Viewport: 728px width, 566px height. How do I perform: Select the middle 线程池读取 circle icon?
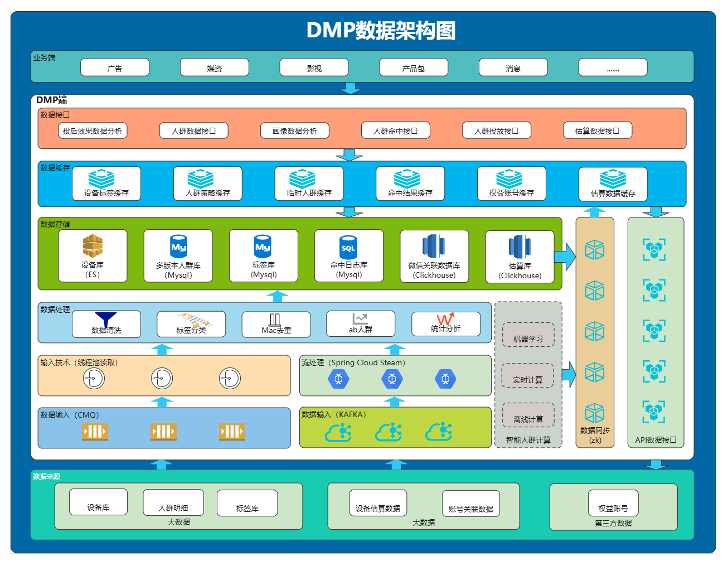(162, 379)
